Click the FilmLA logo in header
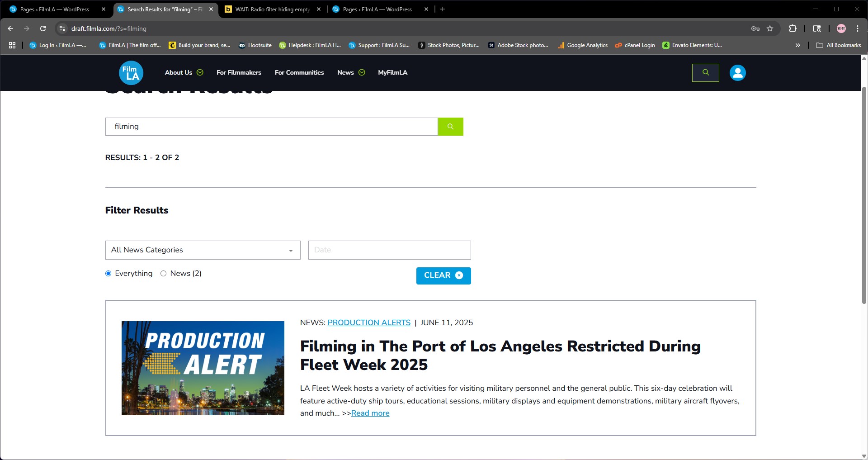This screenshot has height=460, width=868. [x=131, y=73]
